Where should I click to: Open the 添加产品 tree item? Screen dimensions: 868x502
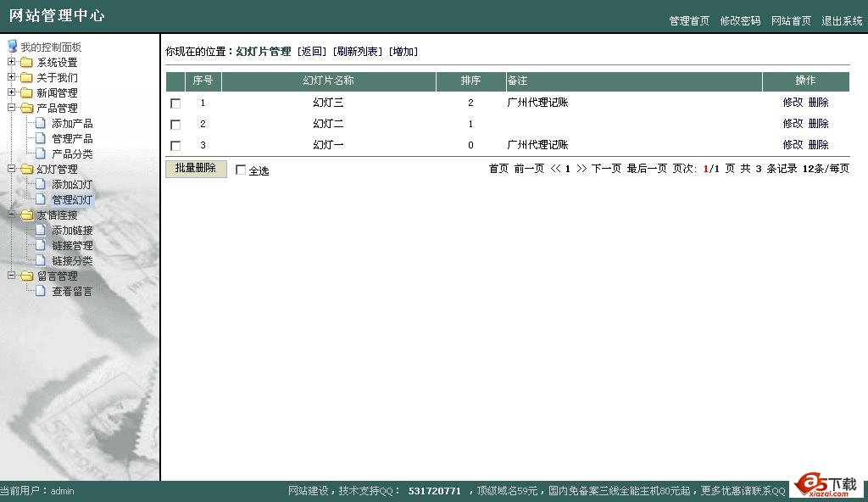pos(72,124)
